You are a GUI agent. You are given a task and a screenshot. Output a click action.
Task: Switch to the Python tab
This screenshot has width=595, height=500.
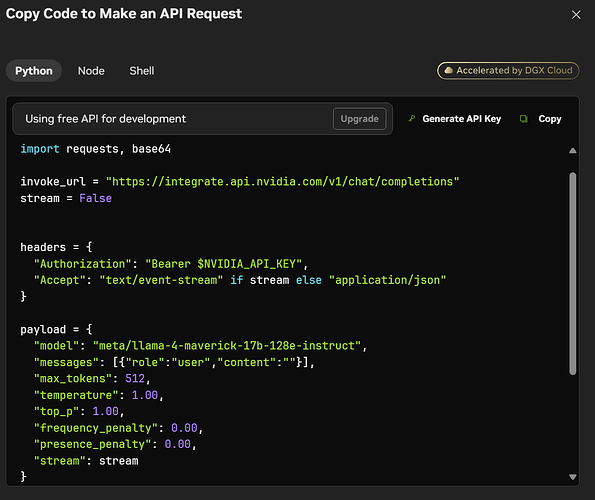click(x=34, y=71)
